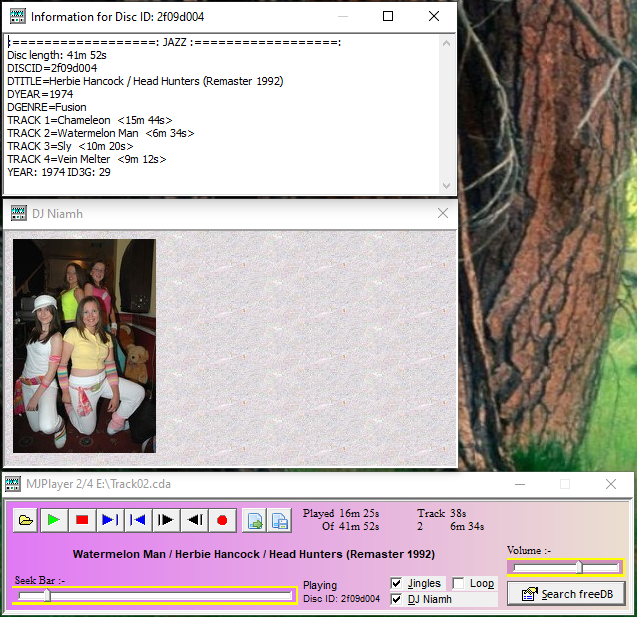Click the 'YEAR: 1974 ID3G: 29' line
This screenshot has width=637, height=617.
click(59, 172)
